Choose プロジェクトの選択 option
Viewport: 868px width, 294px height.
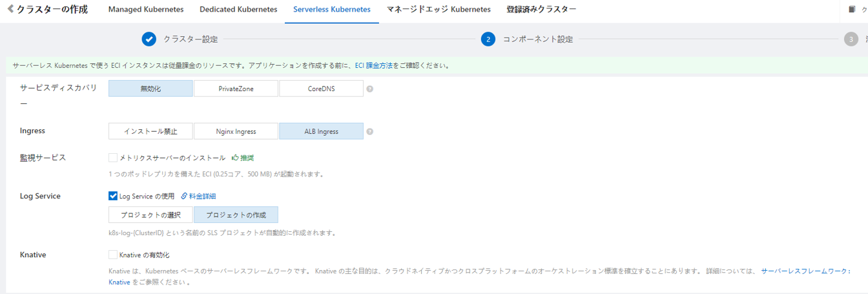pyautogui.click(x=150, y=215)
